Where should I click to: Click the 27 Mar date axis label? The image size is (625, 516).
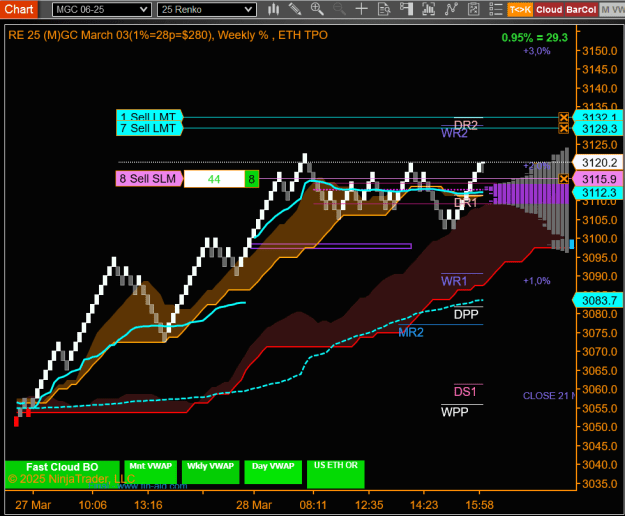(x=33, y=505)
